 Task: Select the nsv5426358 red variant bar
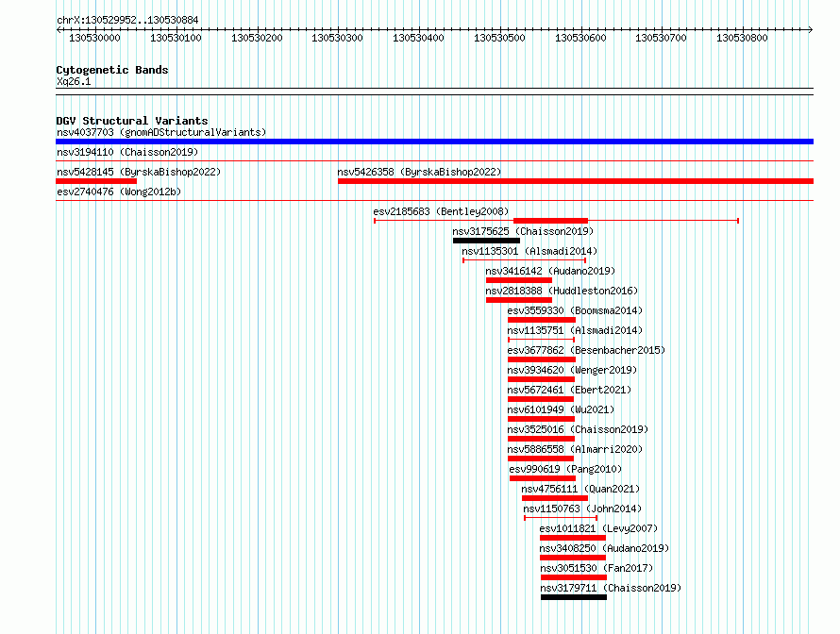(576, 181)
